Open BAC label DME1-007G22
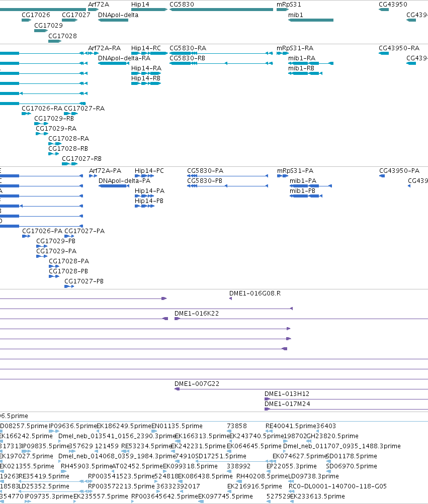The height and width of the screenshot is (504, 428). (197, 384)
